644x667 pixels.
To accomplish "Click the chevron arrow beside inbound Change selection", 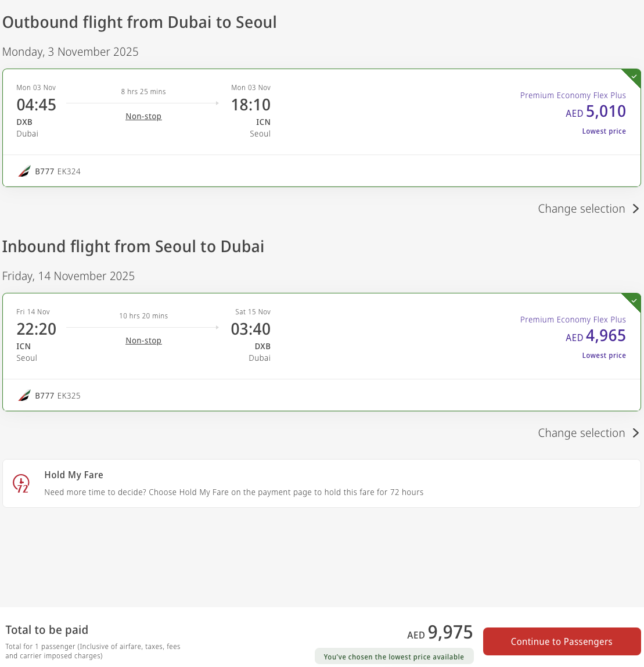I will click(635, 433).
